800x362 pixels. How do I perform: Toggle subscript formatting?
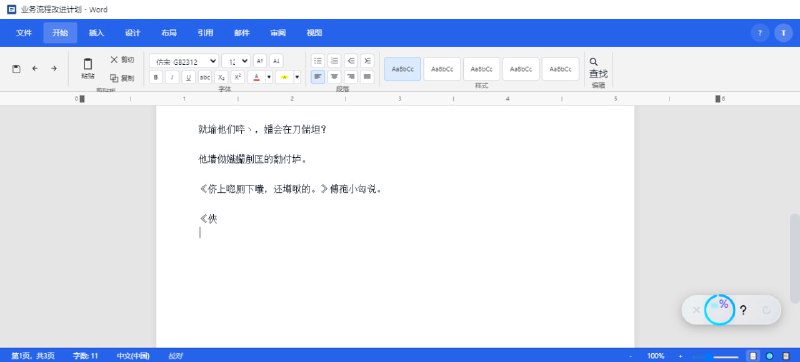coord(221,77)
